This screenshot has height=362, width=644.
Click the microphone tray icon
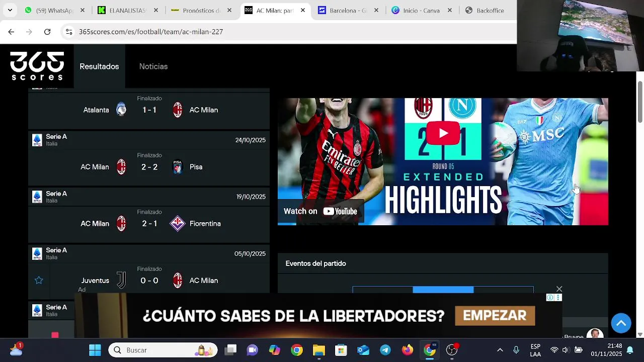coord(516,350)
